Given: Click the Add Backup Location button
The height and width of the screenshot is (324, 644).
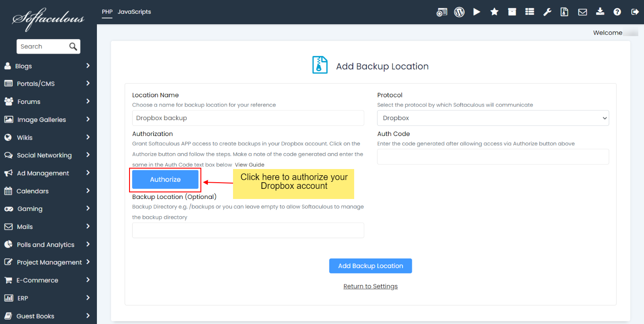Looking at the screenshot, I should click(370, 266).
